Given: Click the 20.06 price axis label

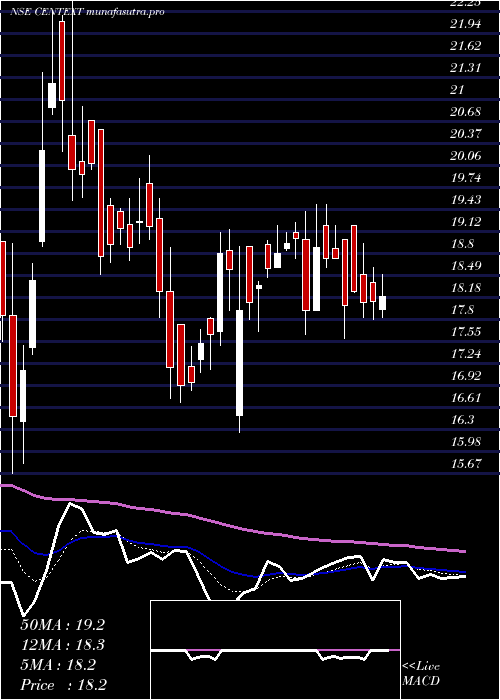Looking at the screenshot, I should pos(466,156).
